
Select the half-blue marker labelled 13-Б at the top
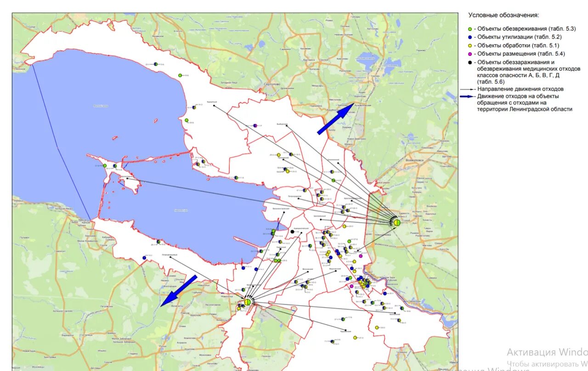tap(156, 64)
